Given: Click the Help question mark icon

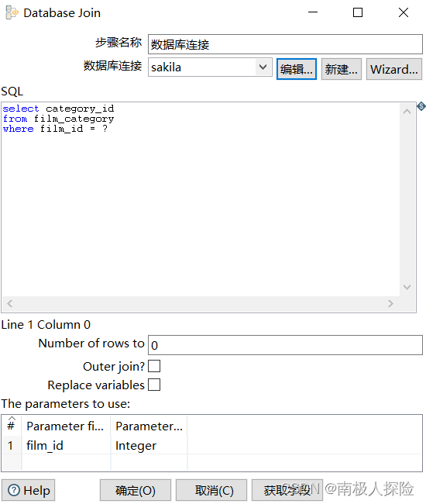Looking at the screenshot, I should point(14,490).
